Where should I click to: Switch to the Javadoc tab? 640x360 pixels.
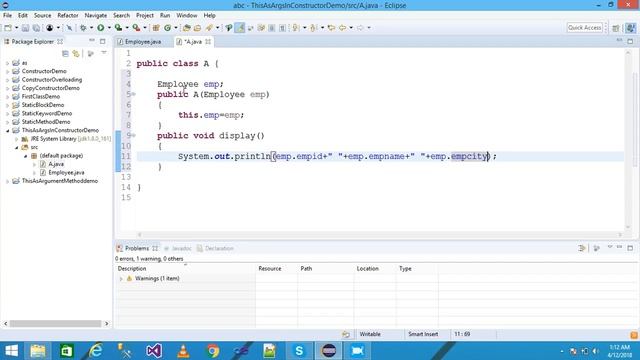coord(181,248)
